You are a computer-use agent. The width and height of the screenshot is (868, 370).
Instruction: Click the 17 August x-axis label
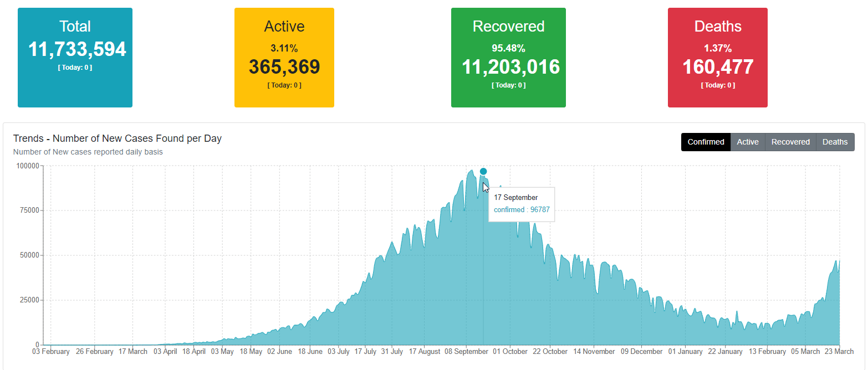pyautogui.click(x=425, y=352)
